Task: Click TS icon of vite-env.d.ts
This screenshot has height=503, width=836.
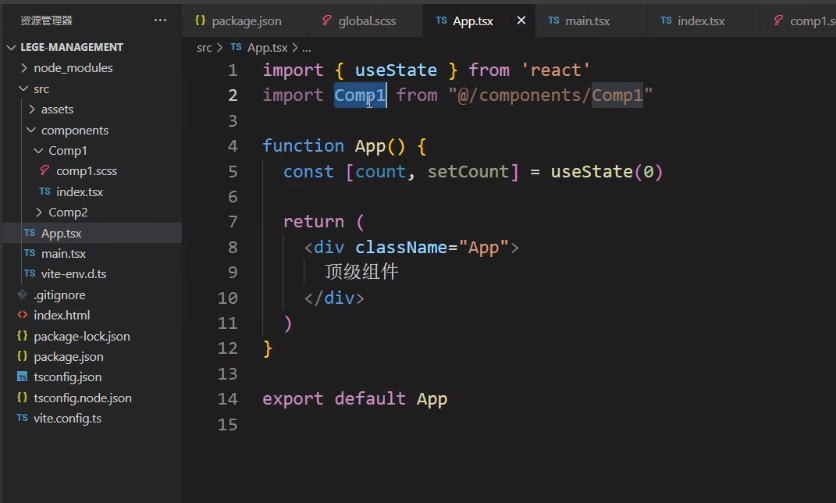Action: [29, 273]
